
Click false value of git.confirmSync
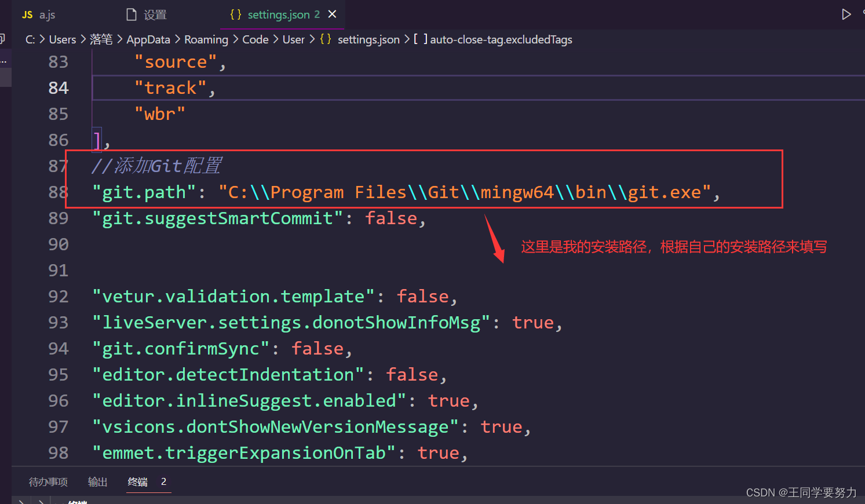pos(317,349)
